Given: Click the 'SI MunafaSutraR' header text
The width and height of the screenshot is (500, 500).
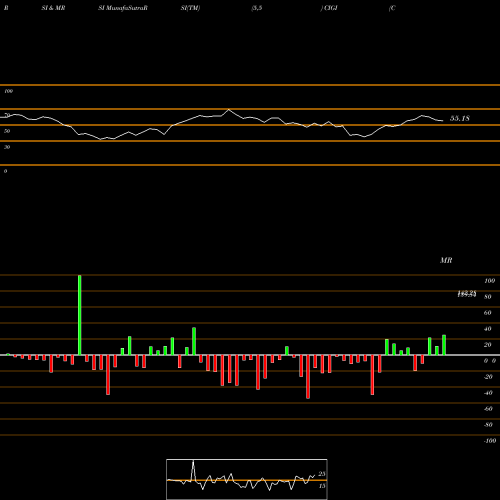Looking at the screenshot, I should tap(123, 8).
